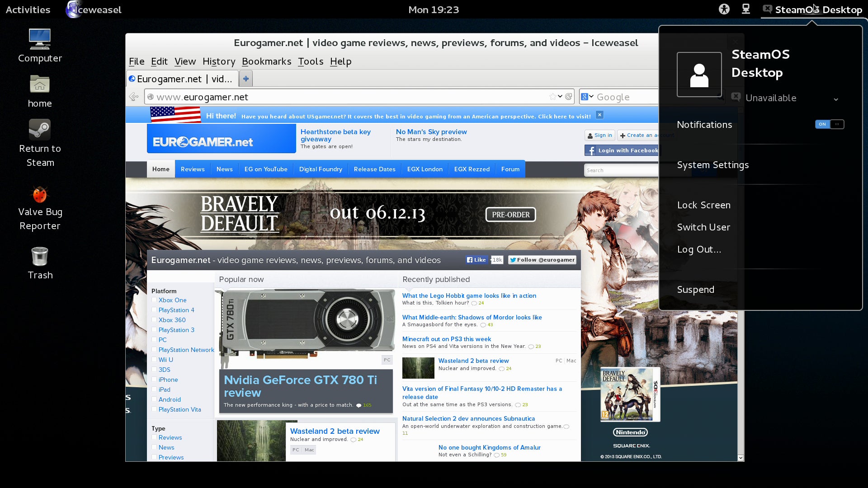The width and height of the screenshot is (868, 488).
Task: Go to the Release Dates navigation tab
Action: [x=374, y=169]
